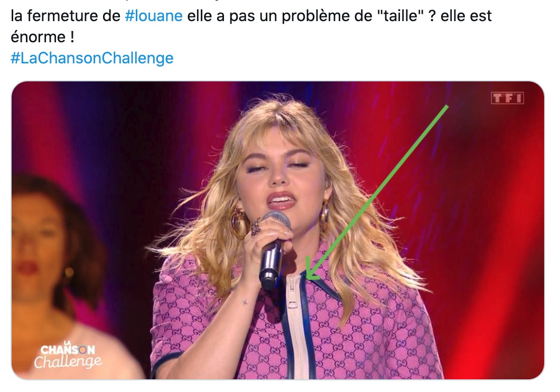Click the blurred woman's small earring
The image size is (560, 392).
coord(68,273)
